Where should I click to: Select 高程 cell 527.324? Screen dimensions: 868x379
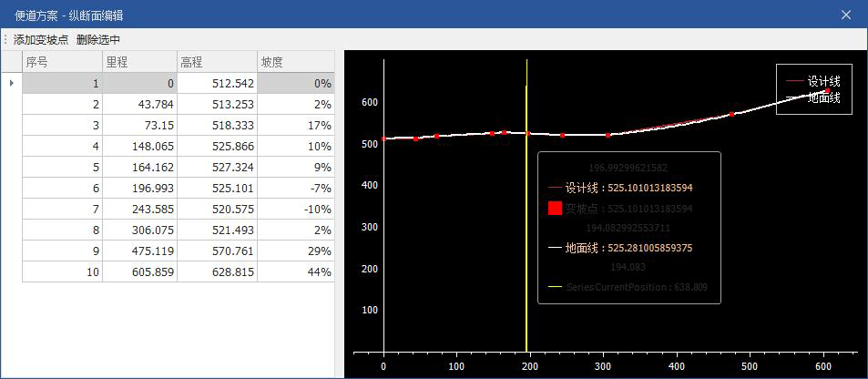[x=218, y=168]
